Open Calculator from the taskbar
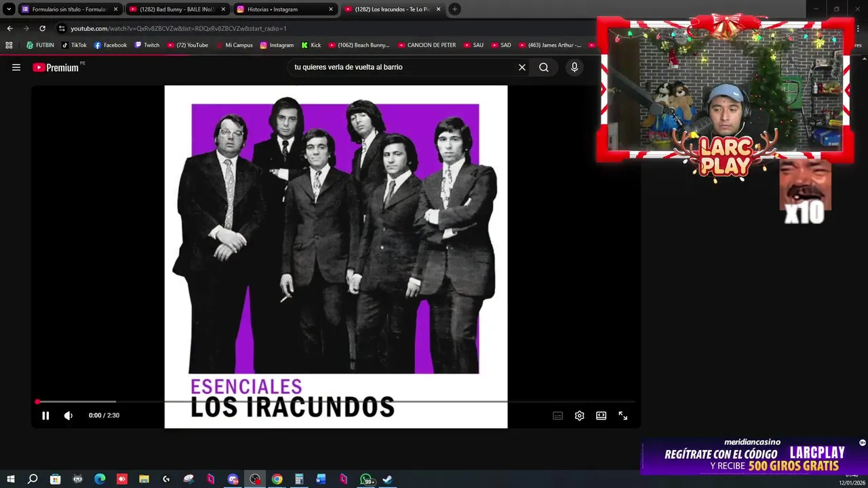This screenshot has width=868, height=488. pos(299,479)
